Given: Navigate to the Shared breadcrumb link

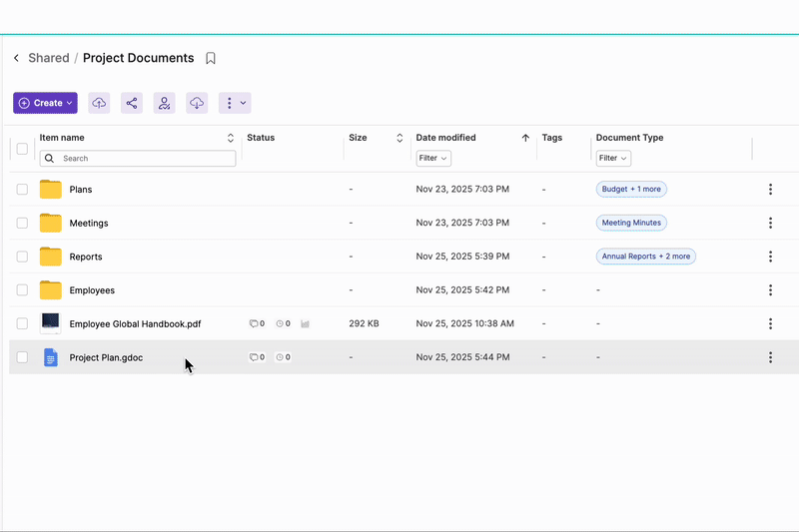Looking at the screenshot, I should [x=49, y=59].
